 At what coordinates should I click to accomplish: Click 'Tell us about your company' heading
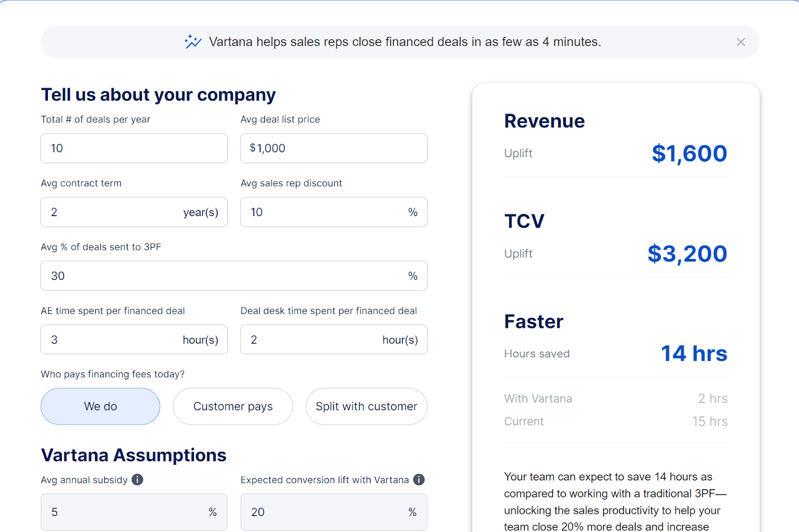tap(158, 95)
